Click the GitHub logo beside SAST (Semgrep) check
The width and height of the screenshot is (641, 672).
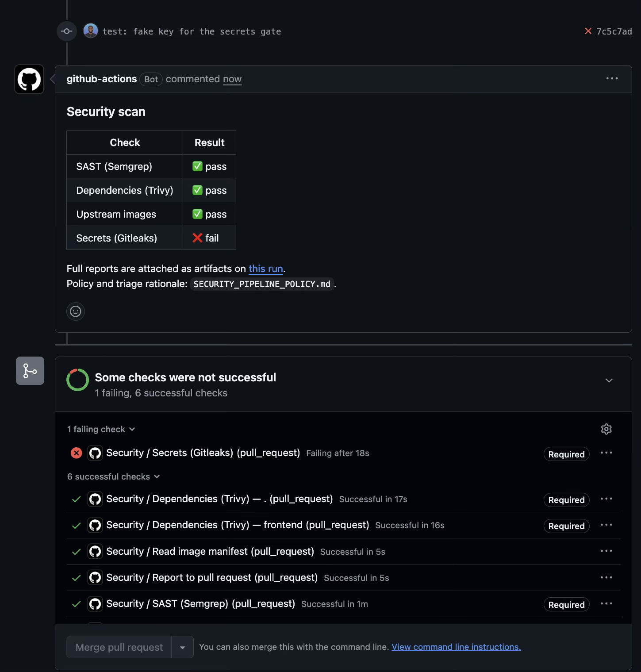[x=95, y=604]
